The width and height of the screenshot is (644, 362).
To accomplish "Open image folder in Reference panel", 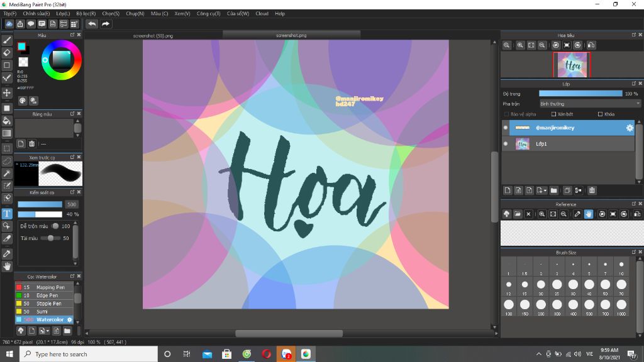I will [518, 214].
